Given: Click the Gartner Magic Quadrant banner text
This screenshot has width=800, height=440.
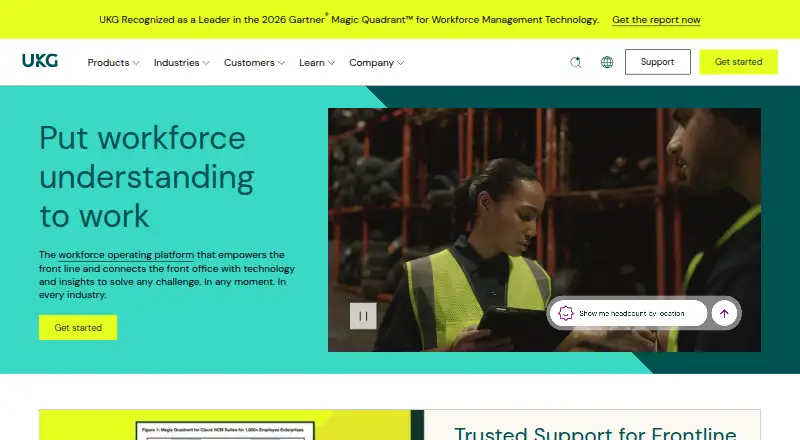Looking at the screenshot, I should point(349,20).
